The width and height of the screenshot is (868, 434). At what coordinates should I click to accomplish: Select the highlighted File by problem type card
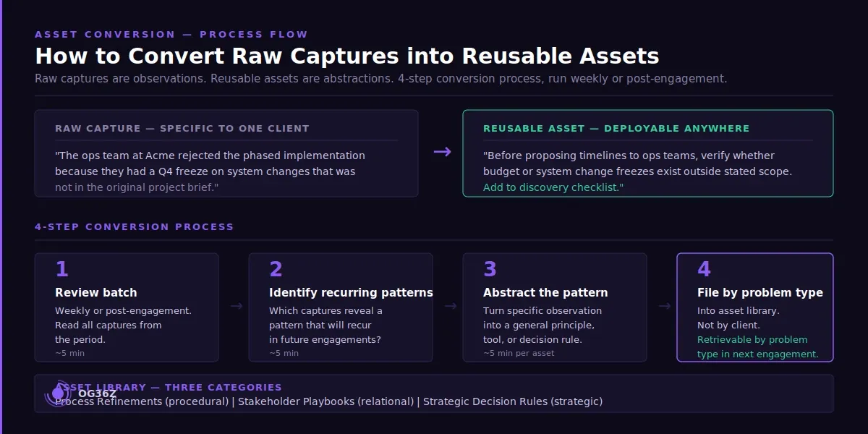click(754, 307)
